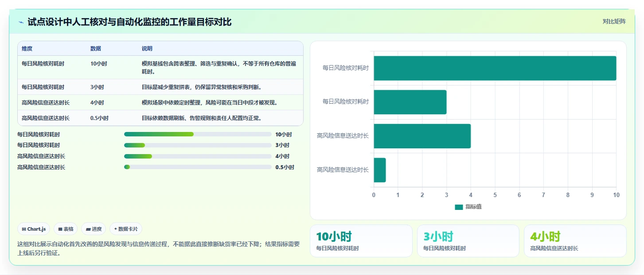Click the lightning icon beside the card title
The width and height of the screenshot is (644, 275).
click(x=21, y=22)
